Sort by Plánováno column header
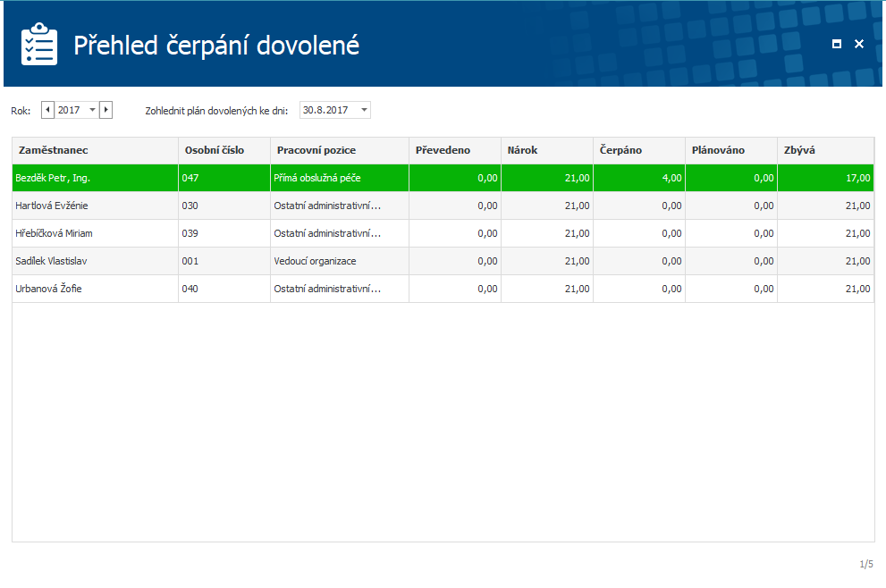The height and width of the screenshot is (588, 886). 731,150
